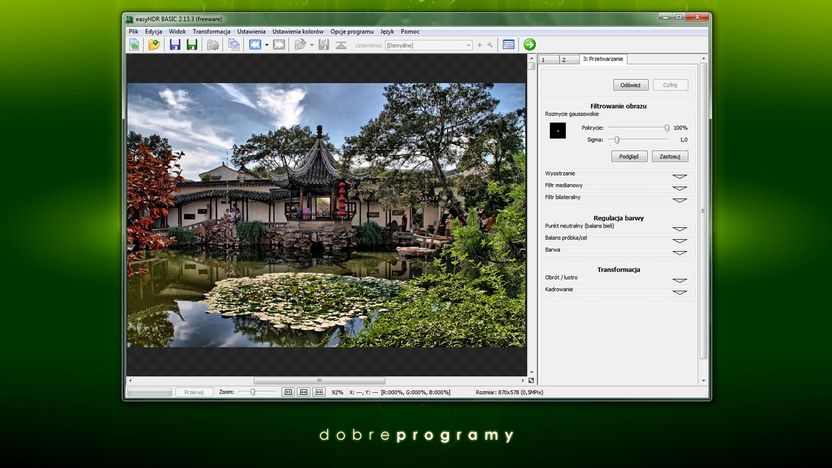Expand the Balans próbka/cel section
Image resolution: width=832 pixels, height=468 pixels.
pos(680,240)
